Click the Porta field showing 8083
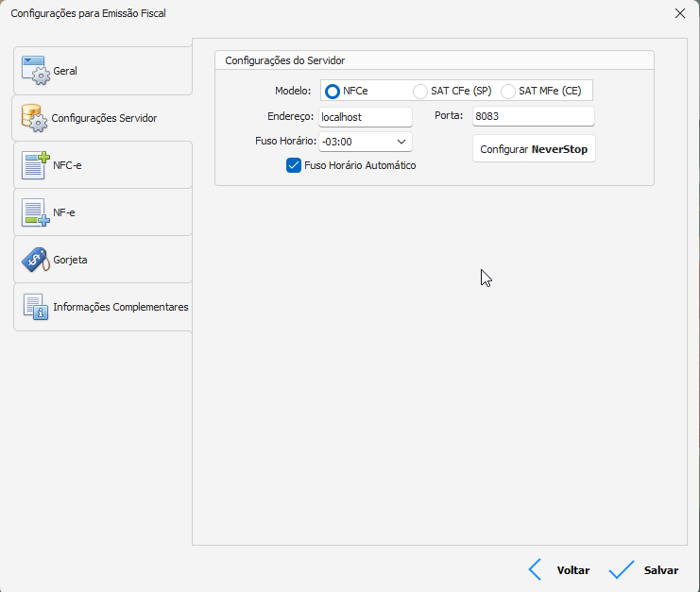Viewport: 700px width, 592px height. point(533,116)
